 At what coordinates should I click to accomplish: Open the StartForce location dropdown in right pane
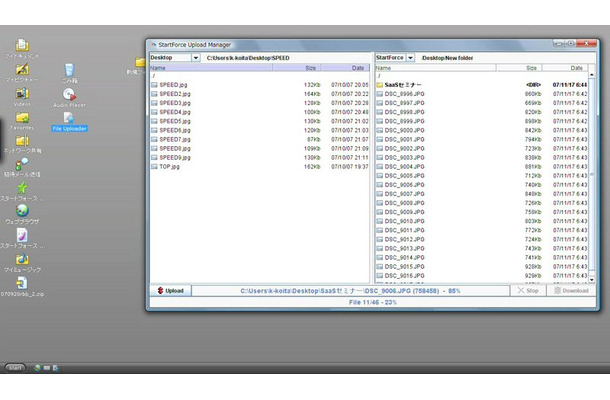click(395, 58)
